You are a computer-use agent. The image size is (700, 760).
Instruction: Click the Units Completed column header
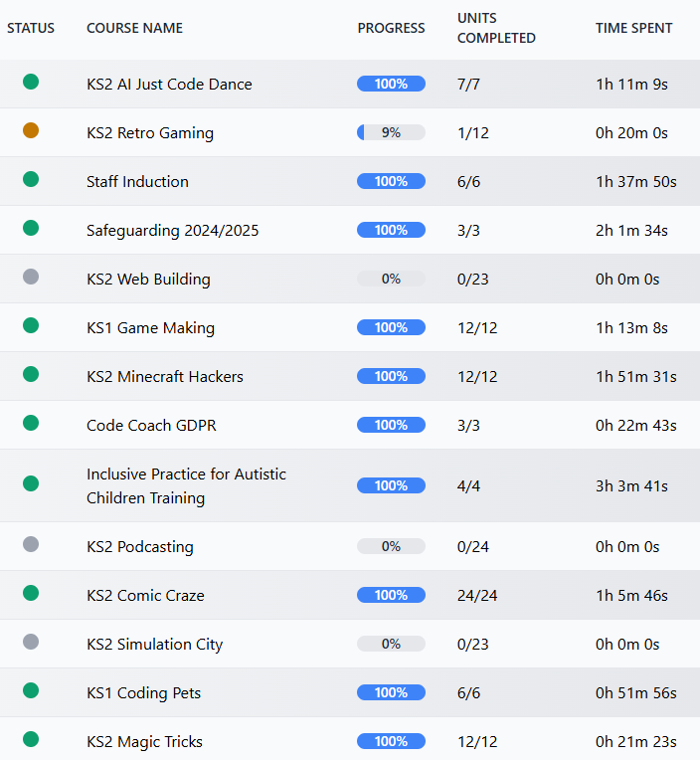tap(496, 28)
